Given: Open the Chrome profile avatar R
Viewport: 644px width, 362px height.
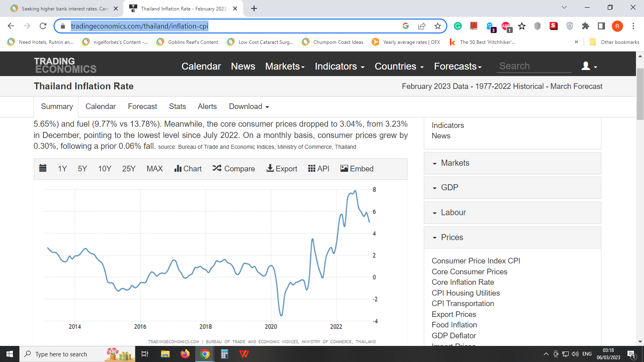Looking at the screenshot, I should (x=617, y=26).
